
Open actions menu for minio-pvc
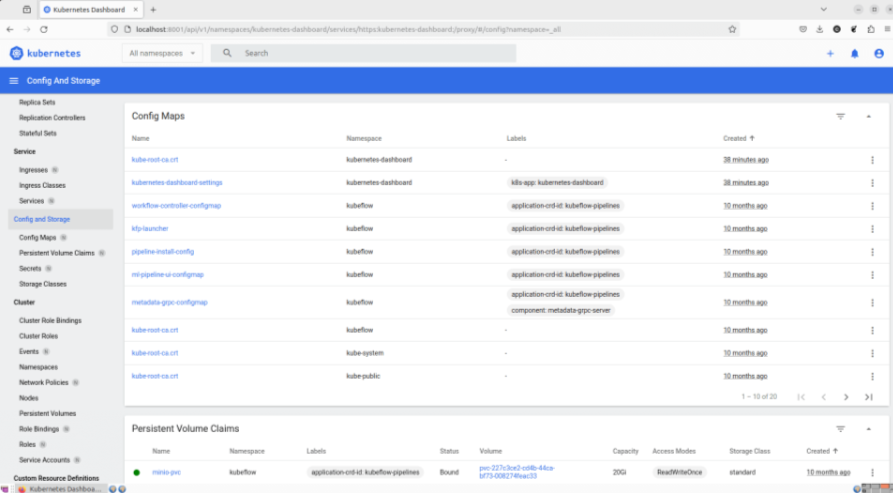(872, 473)
